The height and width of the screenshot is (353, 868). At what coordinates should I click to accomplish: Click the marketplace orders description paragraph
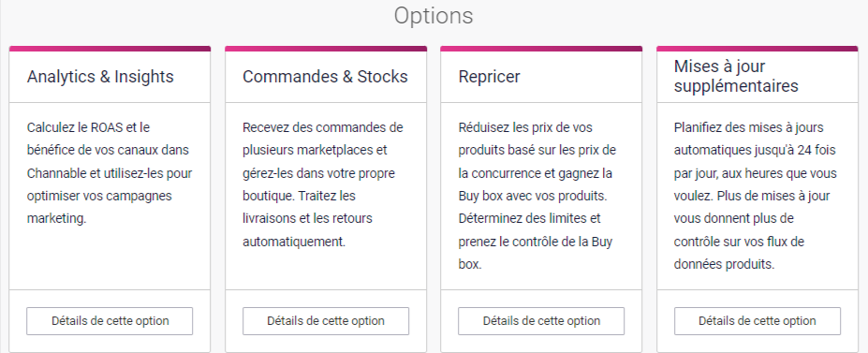[x=323, y=184]
